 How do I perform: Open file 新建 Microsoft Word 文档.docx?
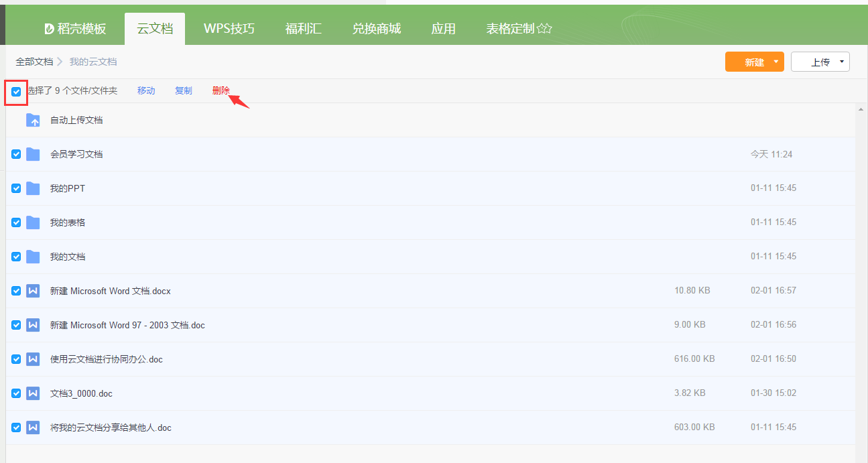coord(111,291)
